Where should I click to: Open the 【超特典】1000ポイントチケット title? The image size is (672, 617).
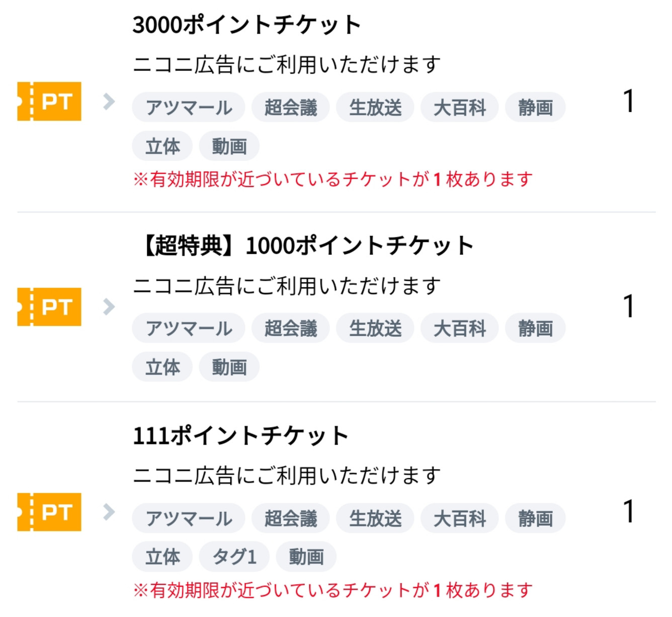coord(308,246)
